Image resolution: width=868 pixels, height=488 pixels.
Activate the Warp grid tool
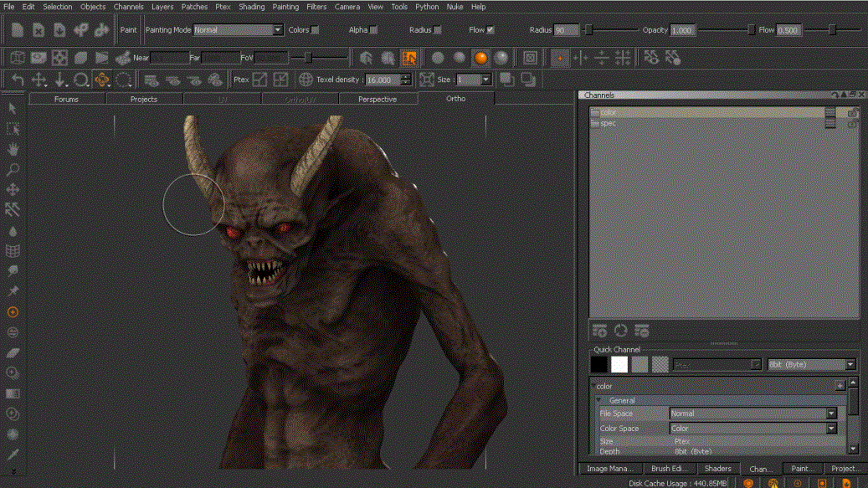pos(13,250)
